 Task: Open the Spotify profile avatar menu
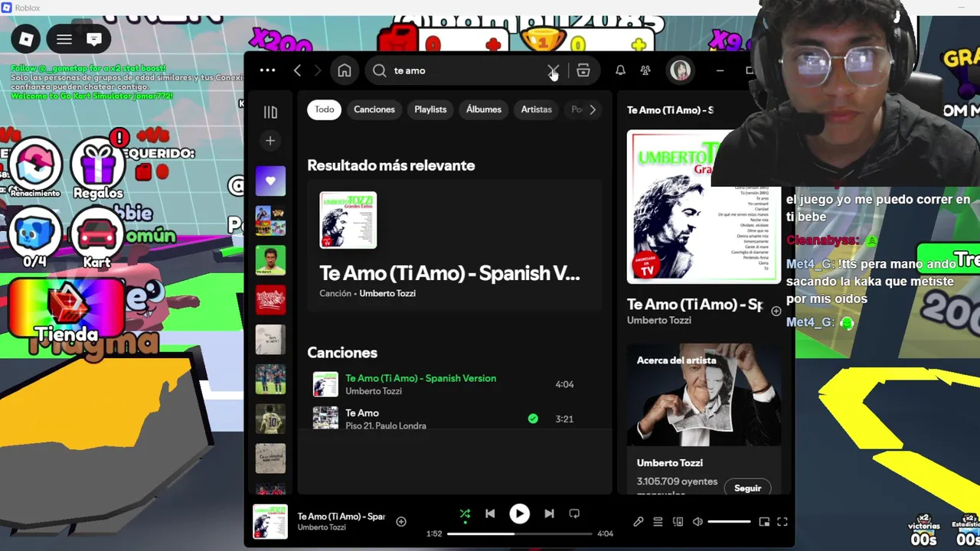(680, 70)
